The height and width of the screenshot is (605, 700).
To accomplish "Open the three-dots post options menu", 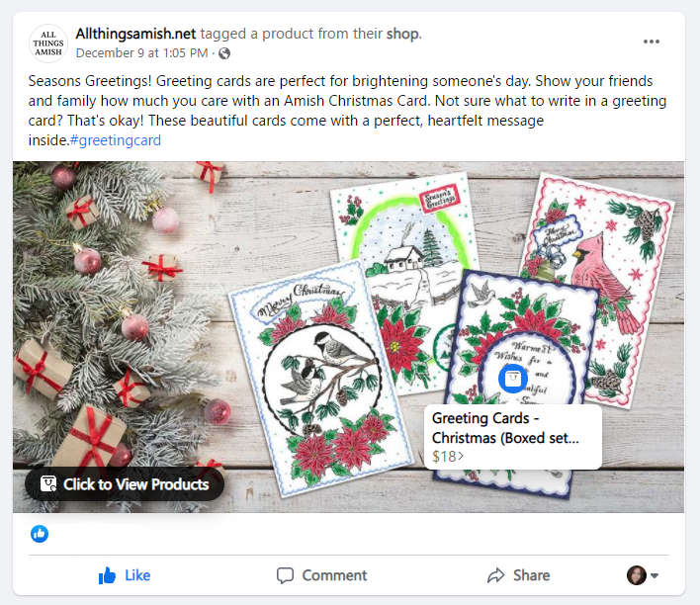I will [652, 42].
